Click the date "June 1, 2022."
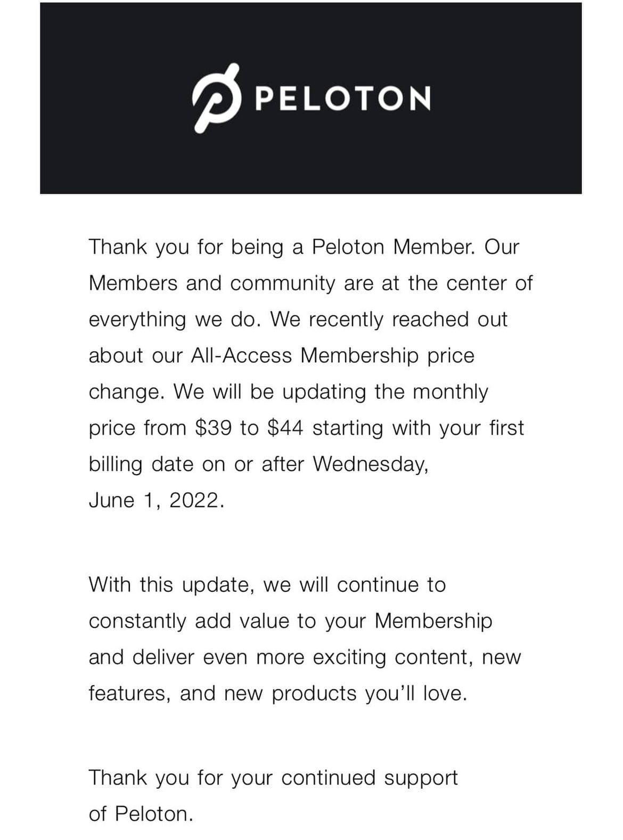Screen dimensions: 623x840 click(156, 500)
